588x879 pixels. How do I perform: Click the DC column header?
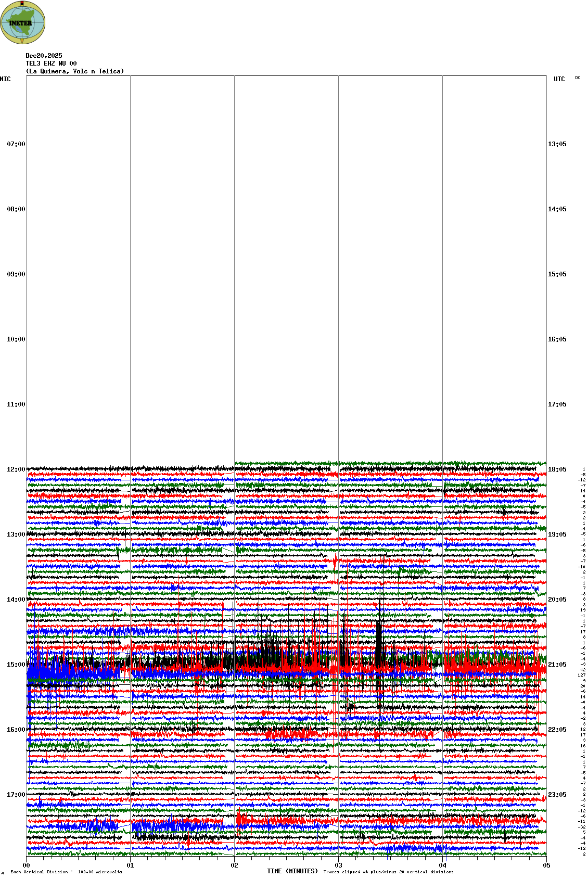578,78
